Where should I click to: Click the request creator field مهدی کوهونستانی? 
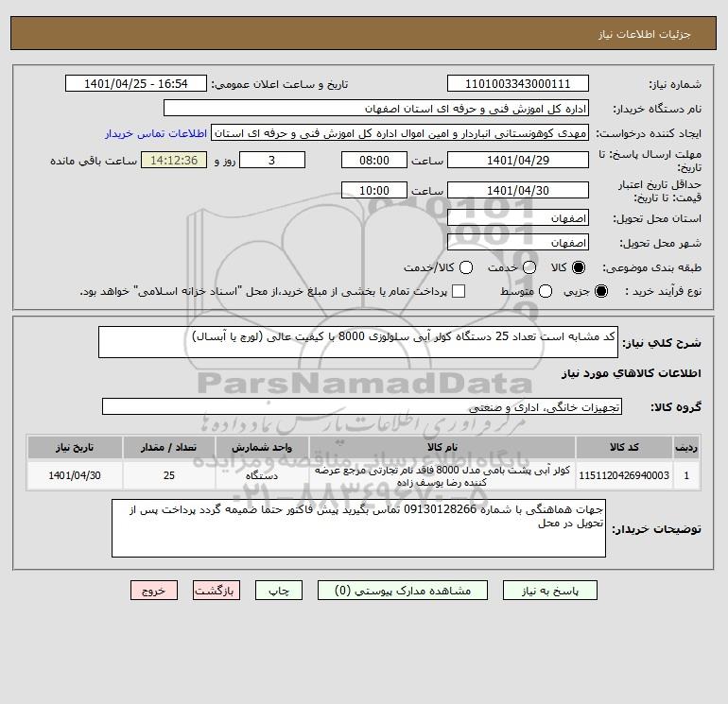point(400,132)
